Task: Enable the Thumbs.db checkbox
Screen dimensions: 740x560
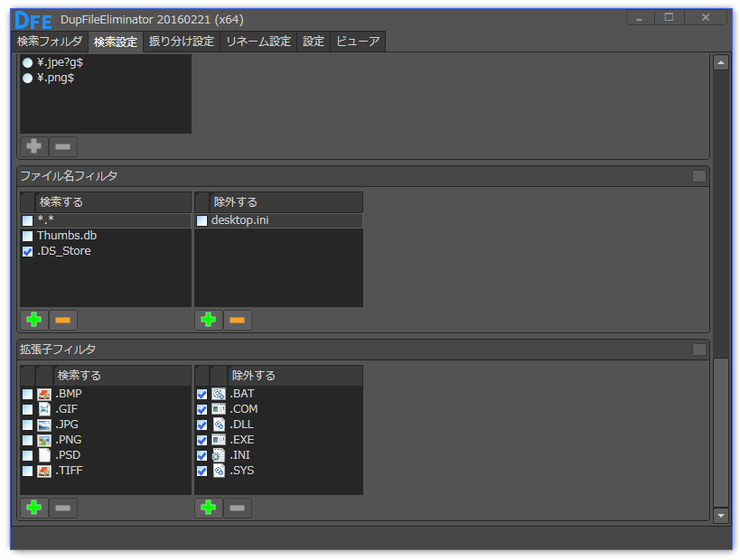Action: [27, 236]
